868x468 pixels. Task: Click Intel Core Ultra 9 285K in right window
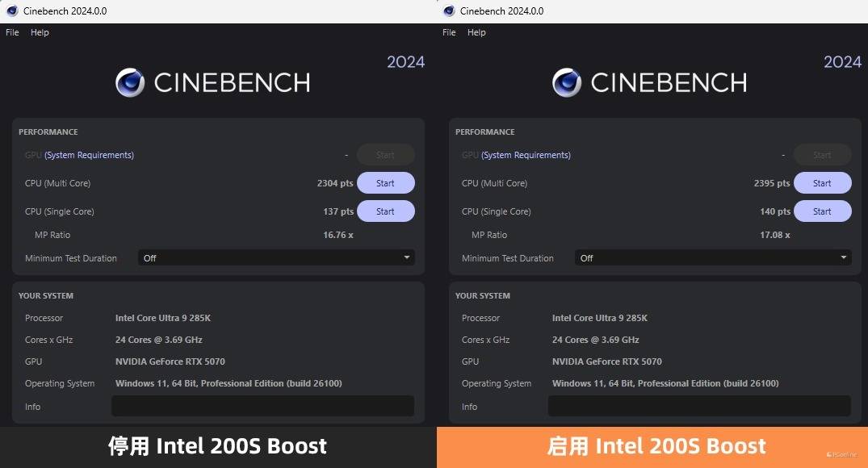tap(599, 318)
